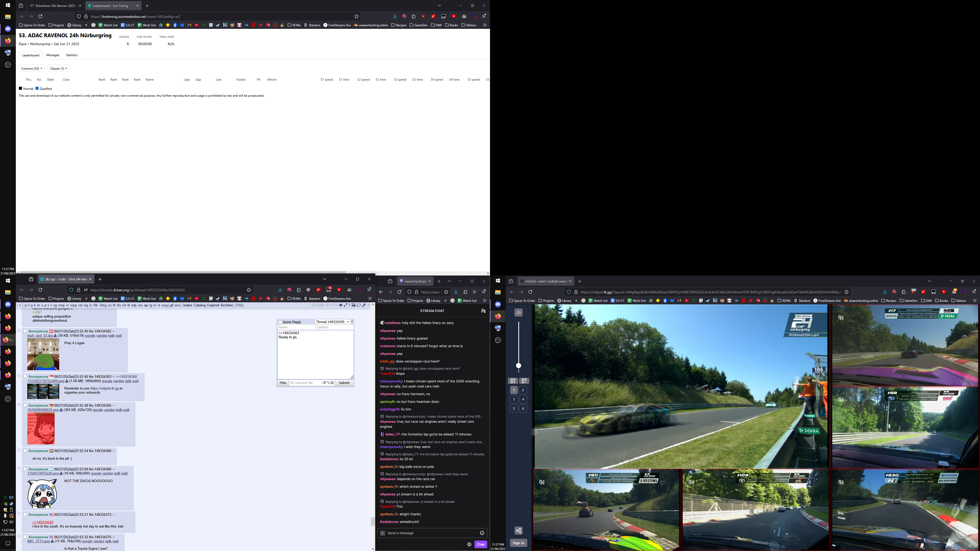
Task: Select the wearechecking2 browser tab
Action: click(415, 281)
